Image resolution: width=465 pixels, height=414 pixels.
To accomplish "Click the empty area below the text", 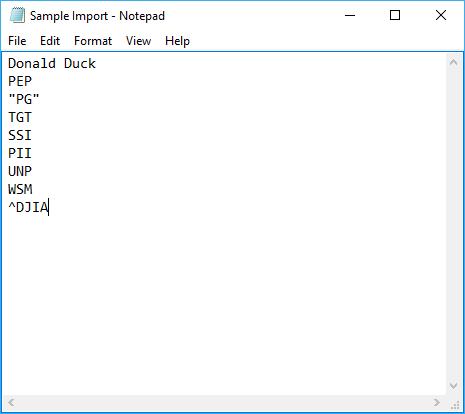I will pos(223,300).
